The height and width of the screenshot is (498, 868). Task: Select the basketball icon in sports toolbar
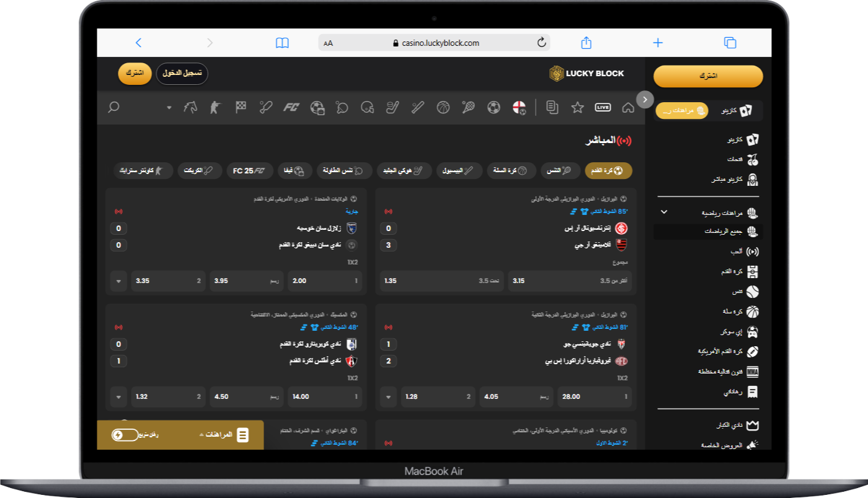click(x=443, y=107)
